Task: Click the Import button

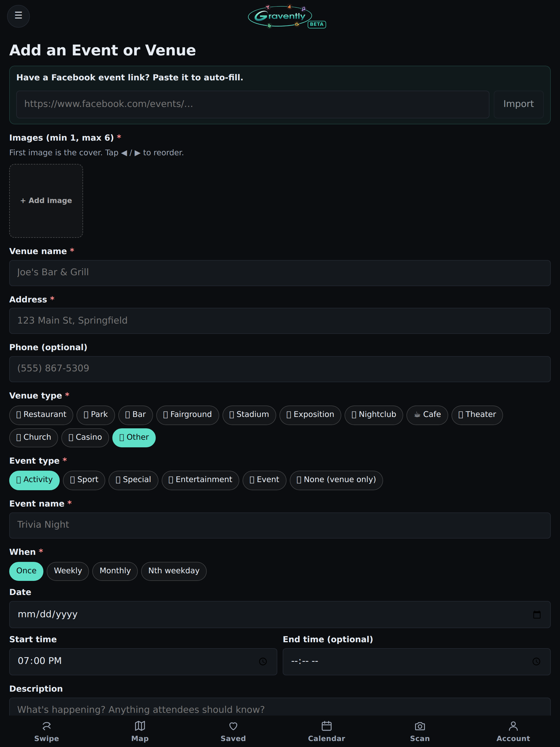Action: pyautogui.click(x=518, y=104)
